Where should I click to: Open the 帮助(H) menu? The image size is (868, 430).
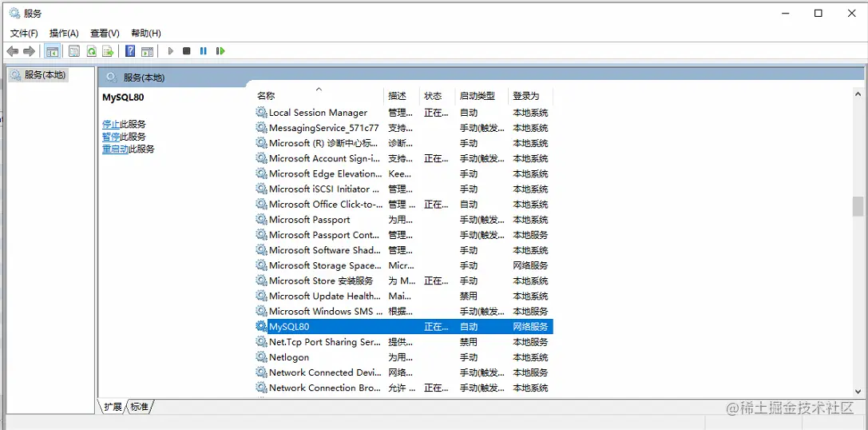pyautogui.click(x=146, y=34)
